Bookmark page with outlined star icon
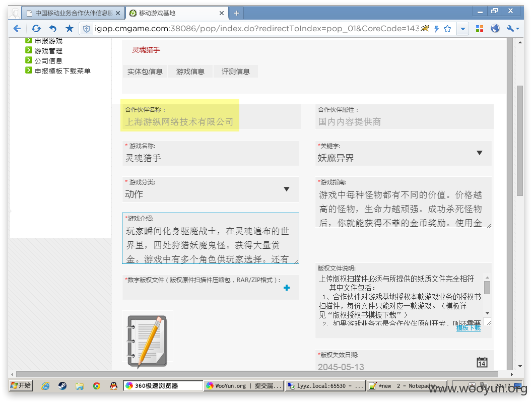 tap(447, 29)
